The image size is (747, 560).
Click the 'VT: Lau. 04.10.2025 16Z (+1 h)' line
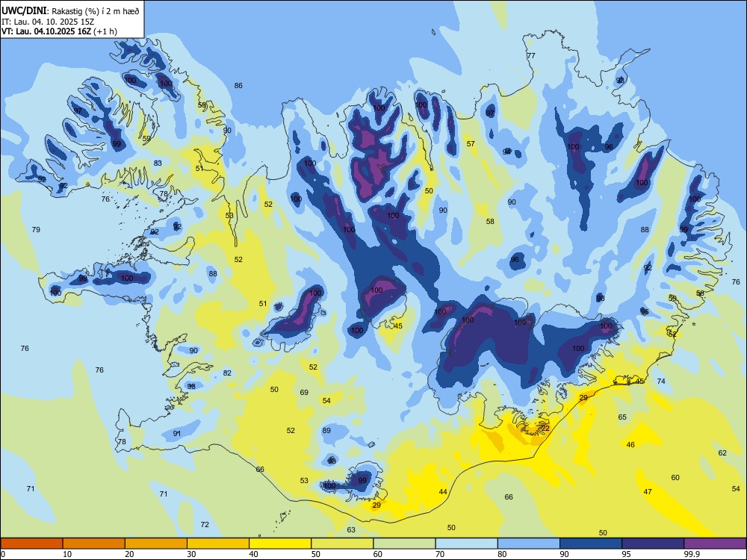pos(59,31)
